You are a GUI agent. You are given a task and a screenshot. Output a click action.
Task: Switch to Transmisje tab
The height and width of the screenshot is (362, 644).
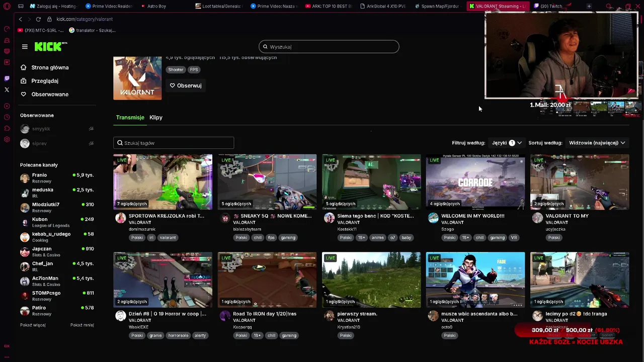click(x=130, y=117)
